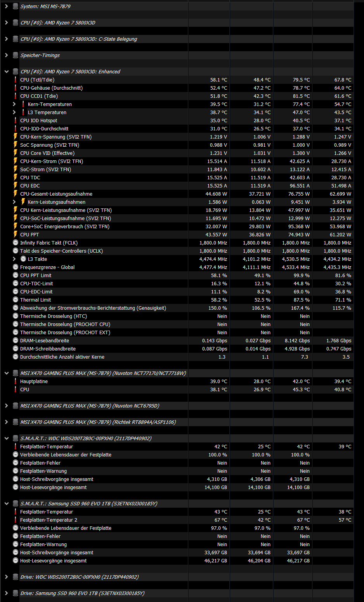Expand CPU [#0]: AMD Ryzen 7 5800X3D group

click(6, 23)
